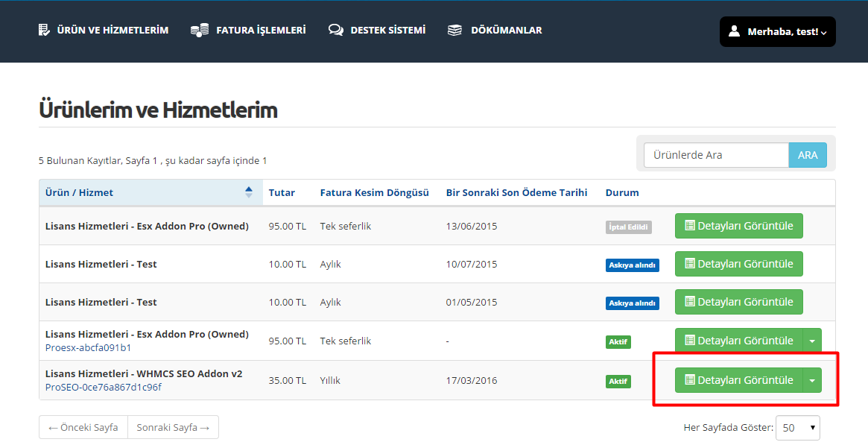Click Detayları Görüntüle for WHMCS SEO Addon v2
Viewport: 868px width, 442px height.
coord(738,380)
